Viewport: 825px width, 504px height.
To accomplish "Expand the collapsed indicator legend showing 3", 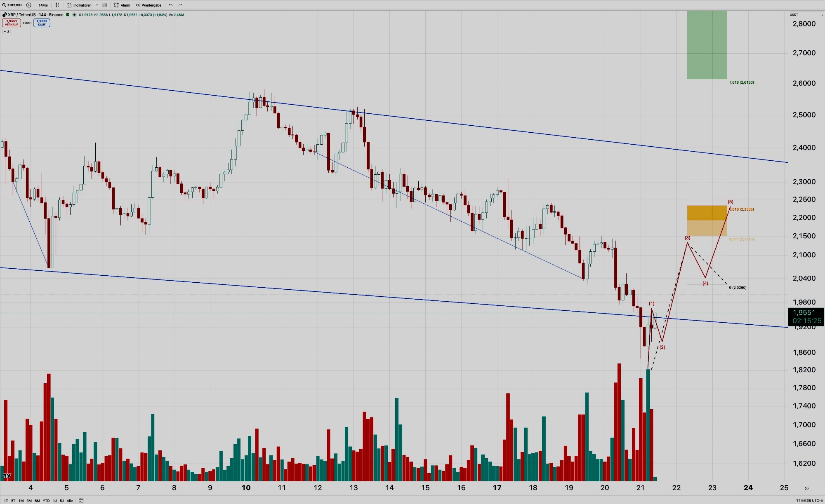I will tap(6, 32).
